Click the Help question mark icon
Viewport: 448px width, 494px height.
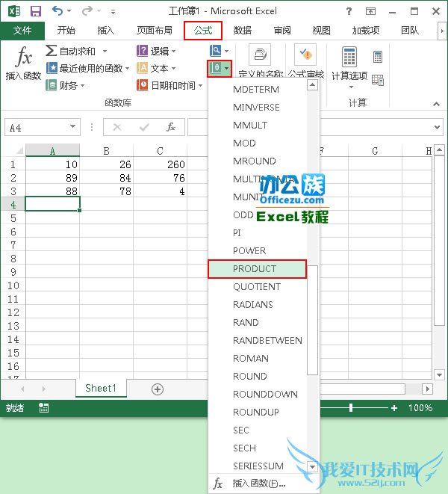click(349, 11)
